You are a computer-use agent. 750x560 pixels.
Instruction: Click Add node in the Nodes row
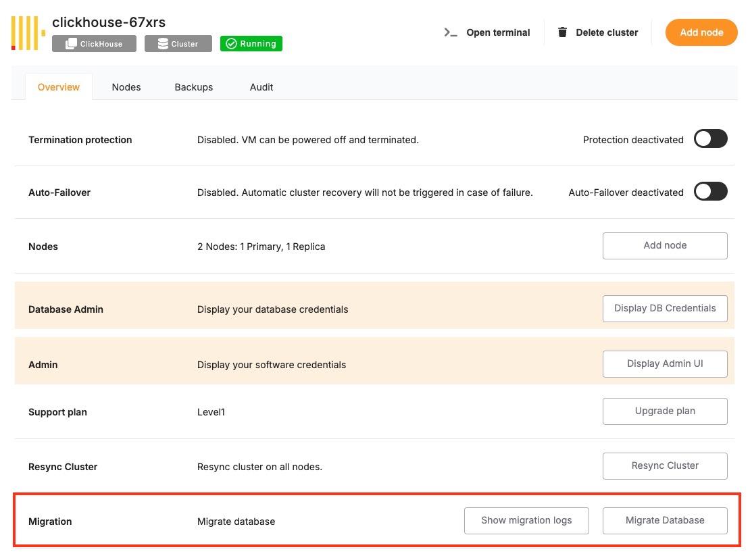(x=664, y=246)
